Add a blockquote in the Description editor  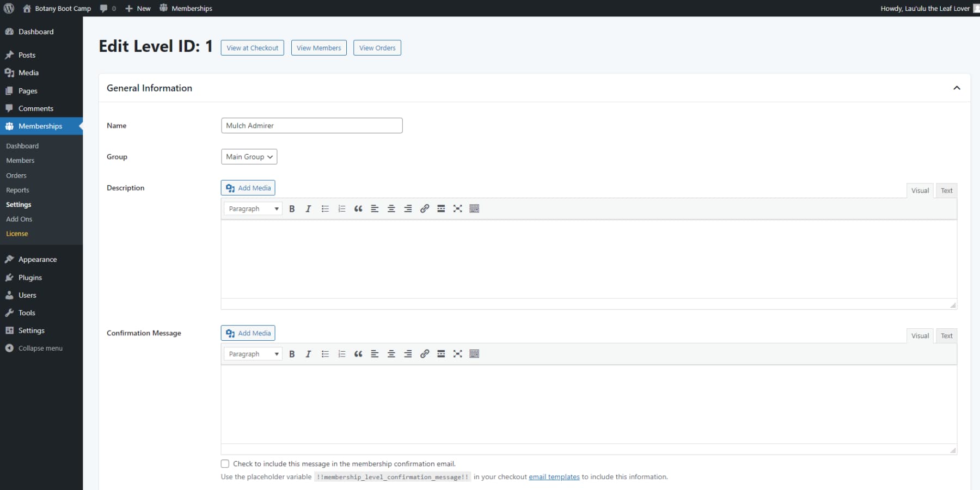pos(358,209)
